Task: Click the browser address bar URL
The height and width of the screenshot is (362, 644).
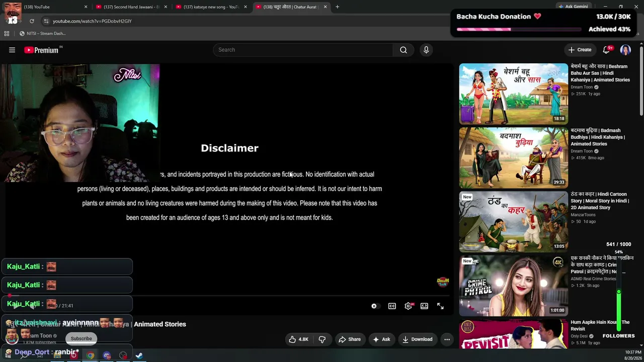Action: tap(92, 21)
